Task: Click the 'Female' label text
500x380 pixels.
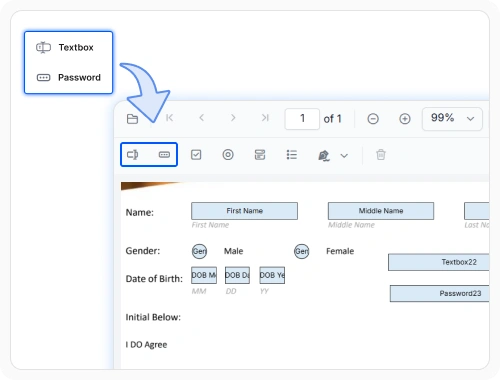Action: click(x=340, y=251)
